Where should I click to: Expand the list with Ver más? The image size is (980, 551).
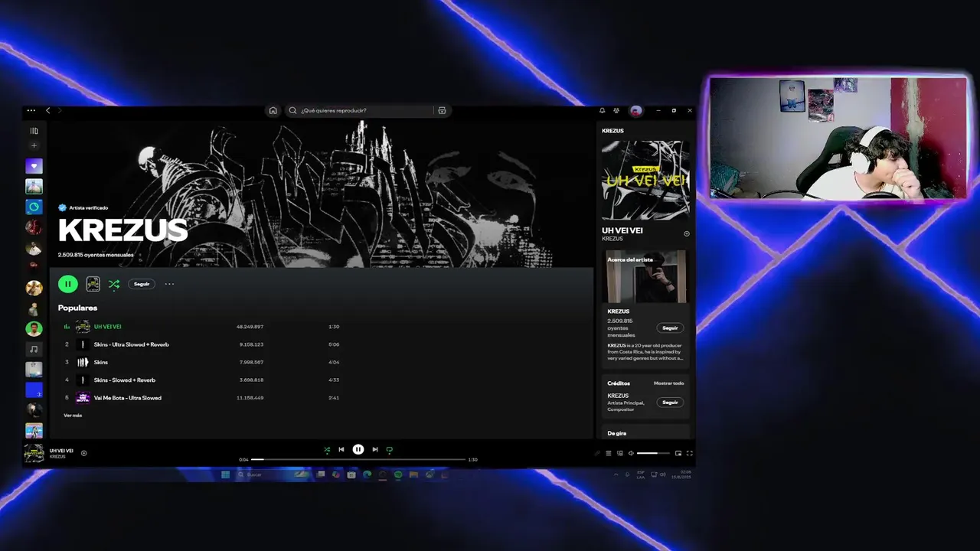(x=73, y=416)
